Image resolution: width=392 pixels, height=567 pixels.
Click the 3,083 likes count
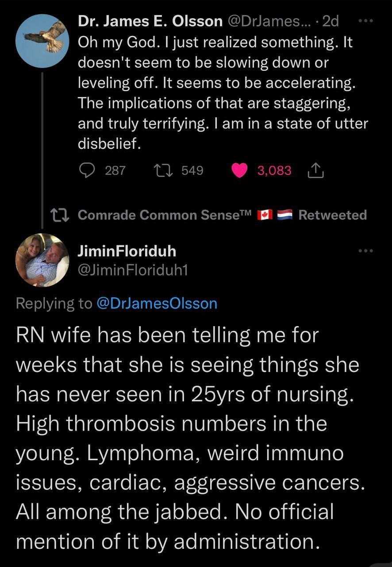click(274, 171)
